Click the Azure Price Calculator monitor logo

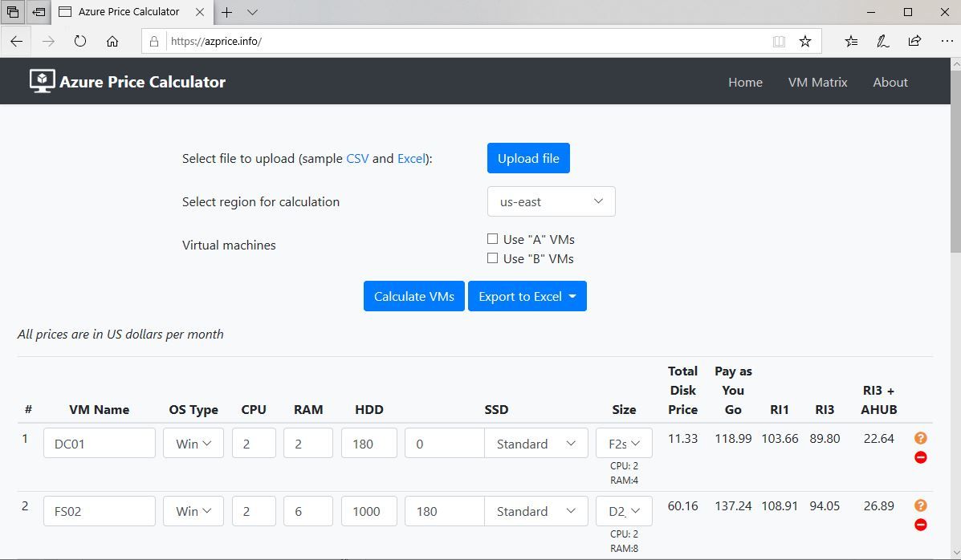pyautogui.click(x=41, y=80)
